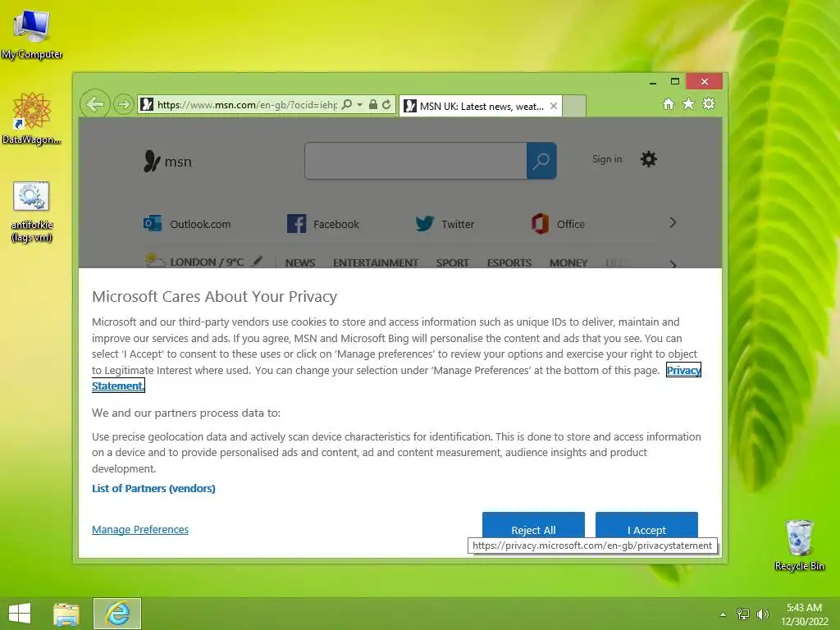Viewport: 840px width, 630px height.
Task: Click the browser Forward arrow button
Action: (124, 104)
